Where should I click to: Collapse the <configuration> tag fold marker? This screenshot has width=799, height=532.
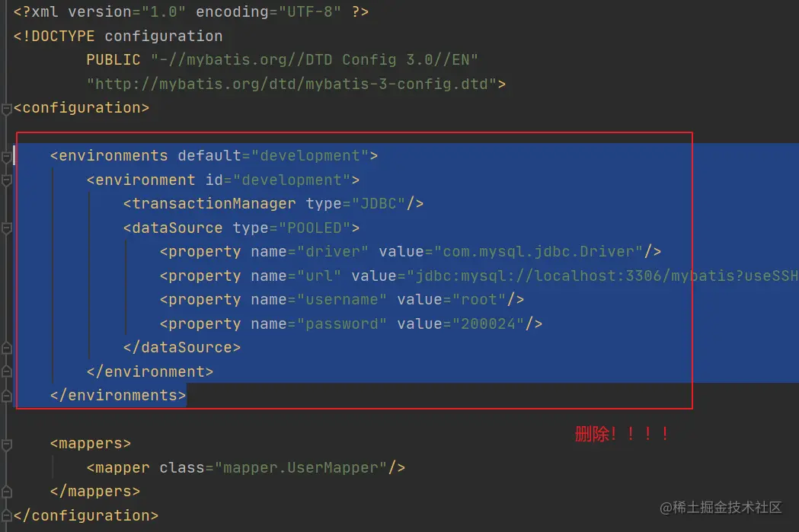(x=7, y=108)
